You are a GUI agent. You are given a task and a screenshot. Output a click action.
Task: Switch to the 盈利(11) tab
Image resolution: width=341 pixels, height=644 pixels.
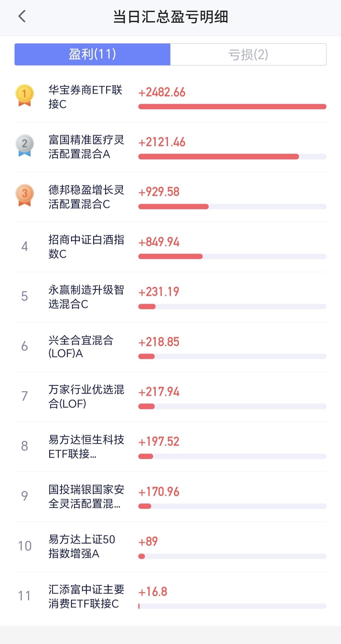pos(93,54)
